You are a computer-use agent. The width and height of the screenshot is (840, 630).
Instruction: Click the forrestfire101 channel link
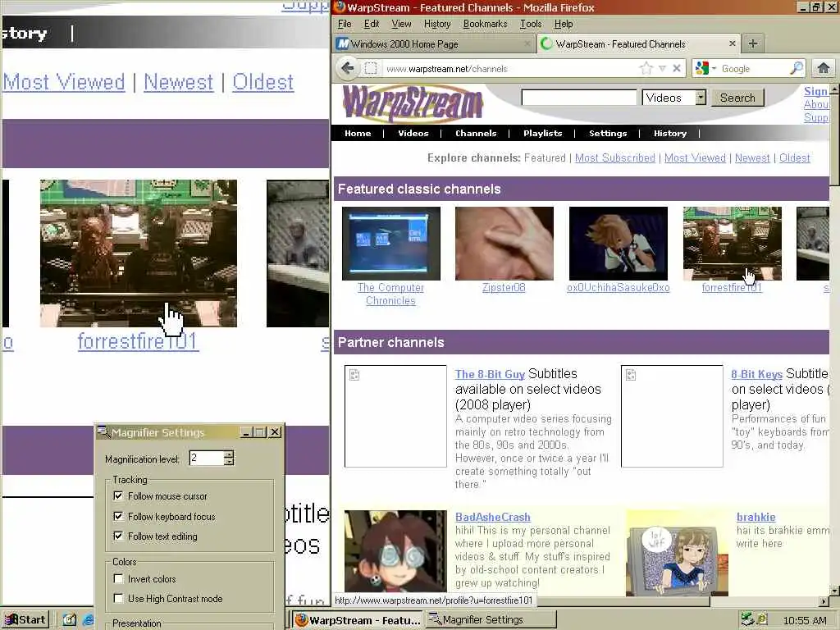coord(732,288)
